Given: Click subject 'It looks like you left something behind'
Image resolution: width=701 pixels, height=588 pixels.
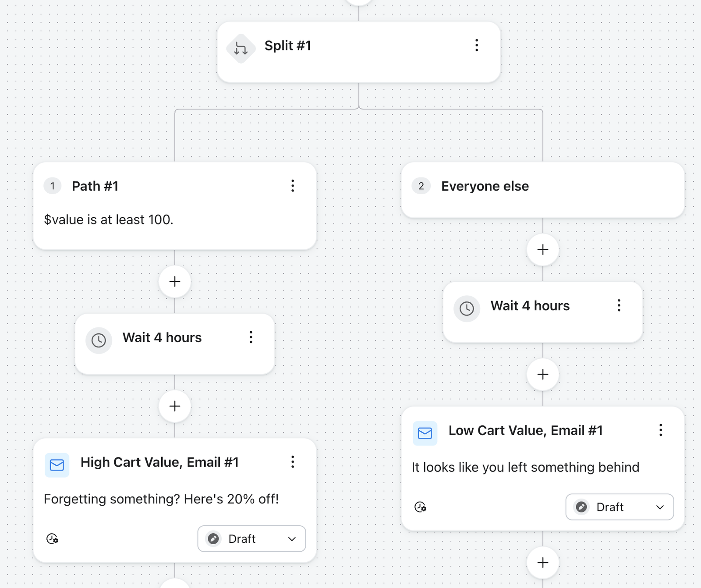Looking at the screenshot, I should 525,468.
